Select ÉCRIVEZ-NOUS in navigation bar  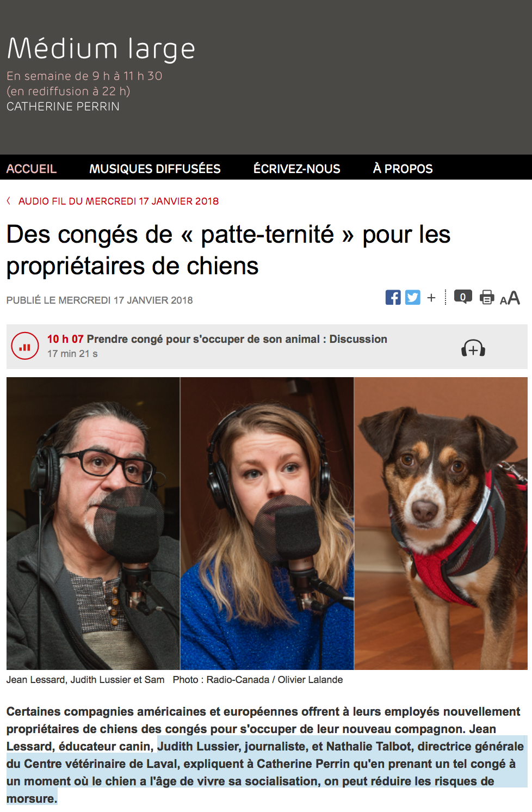297,169
